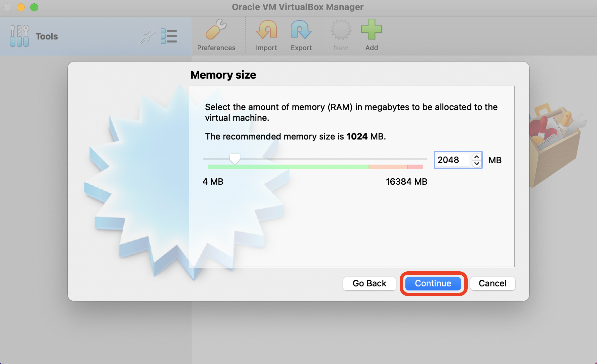Click Continue in the Memory size dialog

(433, 283)
